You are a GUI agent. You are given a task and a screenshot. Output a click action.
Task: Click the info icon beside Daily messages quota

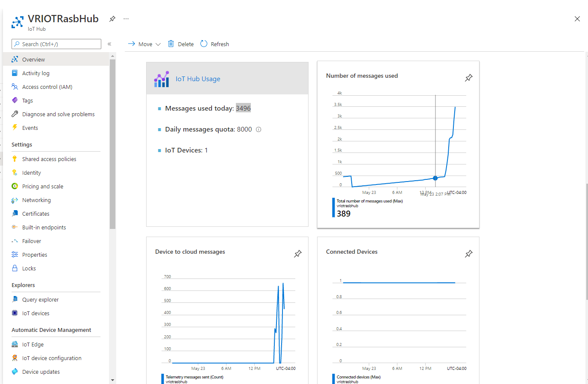tap(259, 129)
